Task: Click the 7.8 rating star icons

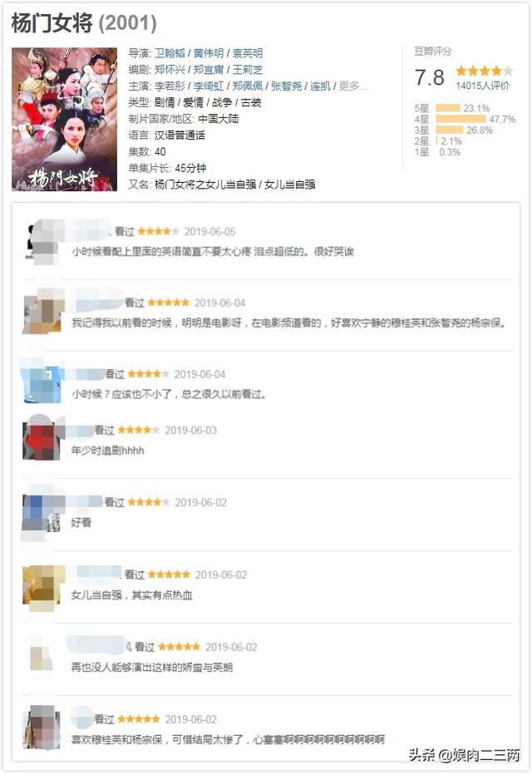Action: 485,71
